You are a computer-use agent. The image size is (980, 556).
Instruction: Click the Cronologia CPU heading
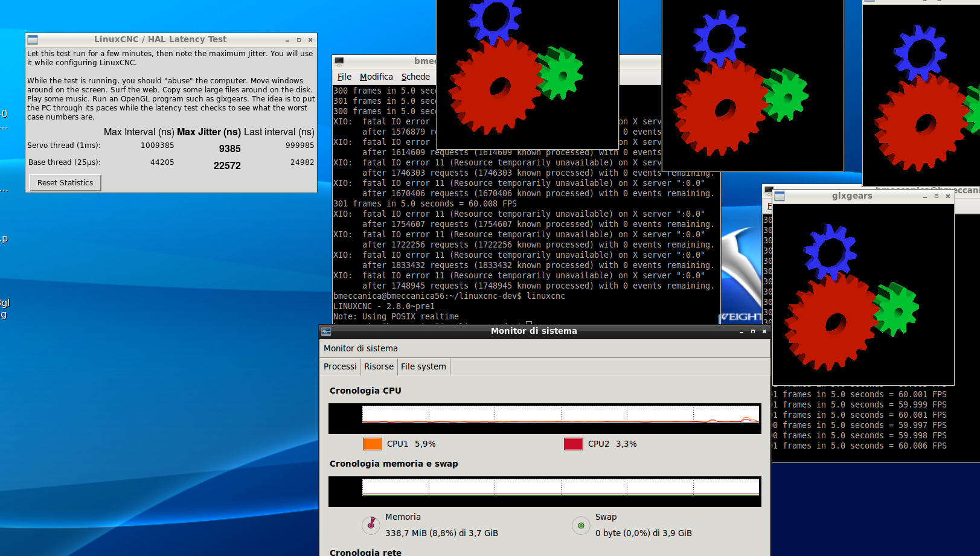[365, 391]
